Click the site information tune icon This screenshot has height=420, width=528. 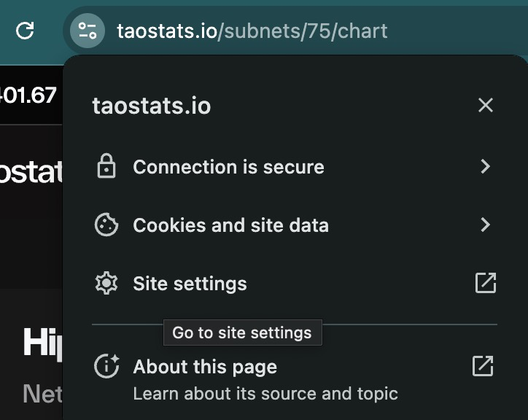(88, 31)
